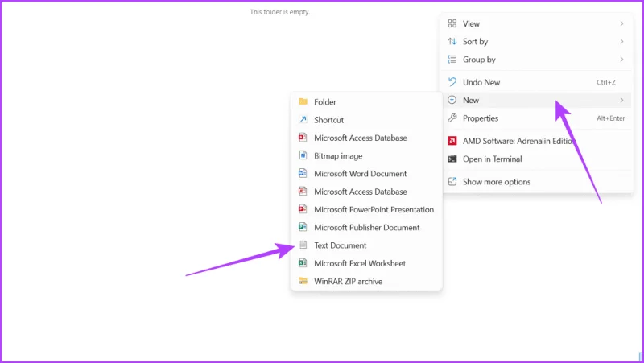Click the Show more options icon

point(452,182)
